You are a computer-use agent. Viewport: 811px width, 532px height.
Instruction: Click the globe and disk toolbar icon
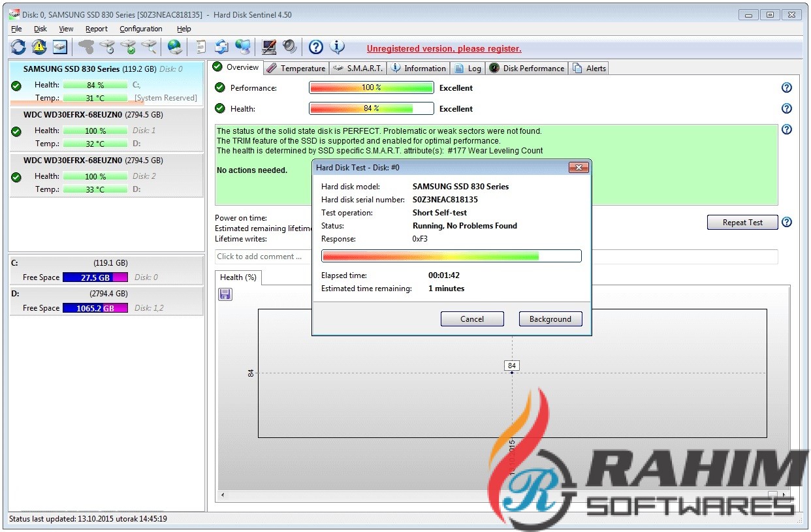coord(174,47)
